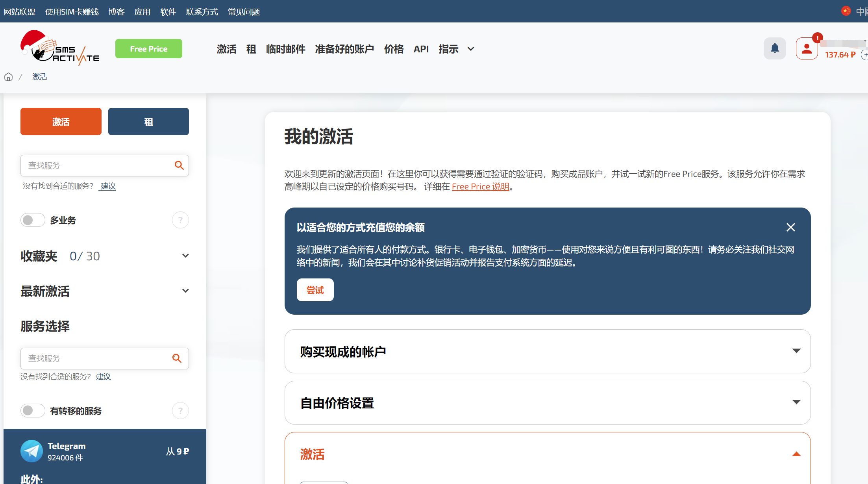Collapse the 激活 panel

pos(796,454)
